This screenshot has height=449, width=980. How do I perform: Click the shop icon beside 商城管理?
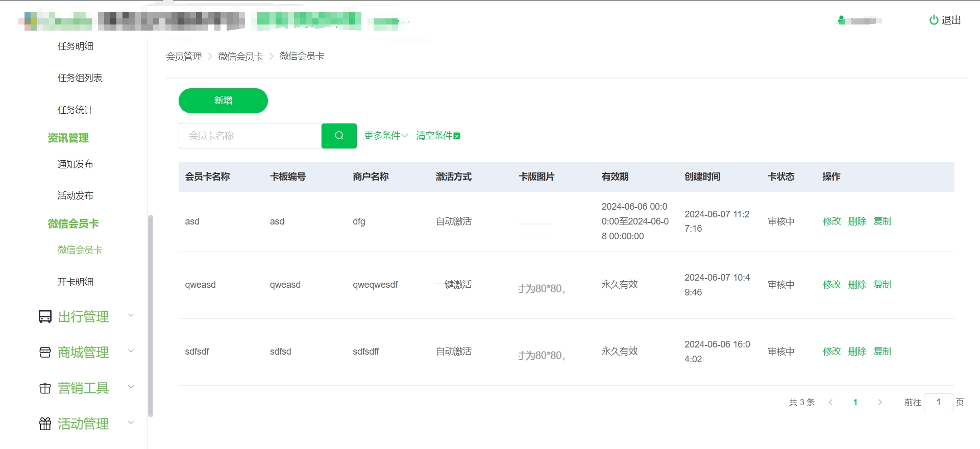45,353
